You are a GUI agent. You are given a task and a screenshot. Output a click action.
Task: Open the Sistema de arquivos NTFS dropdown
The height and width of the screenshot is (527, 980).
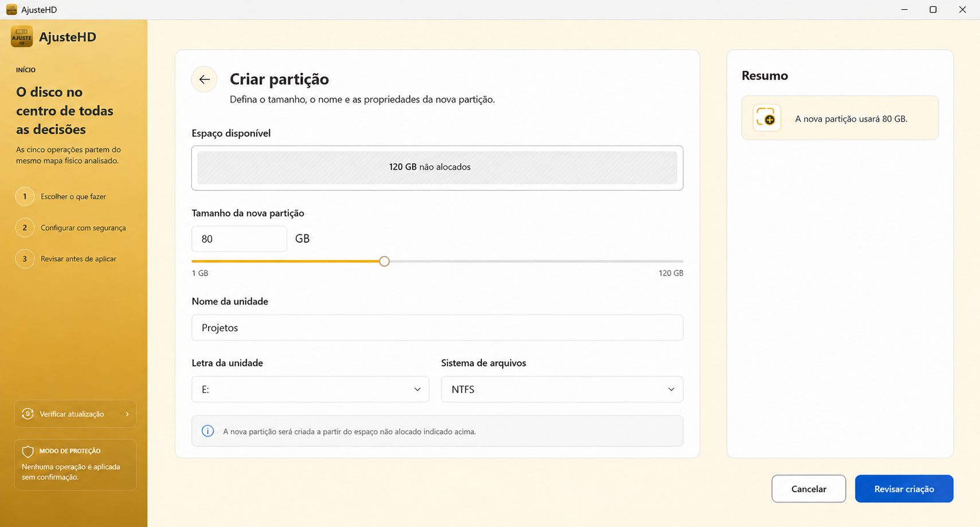tap(562, 390)
